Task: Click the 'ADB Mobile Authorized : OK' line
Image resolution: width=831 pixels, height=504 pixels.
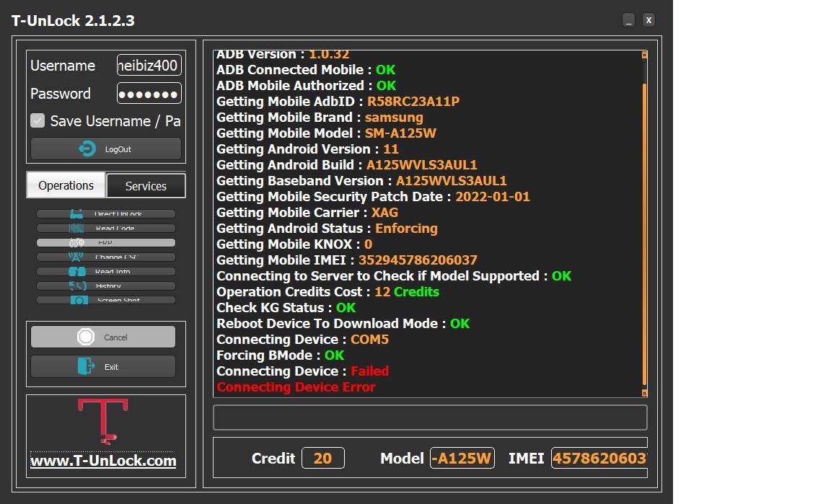Action: pos(307,85)
